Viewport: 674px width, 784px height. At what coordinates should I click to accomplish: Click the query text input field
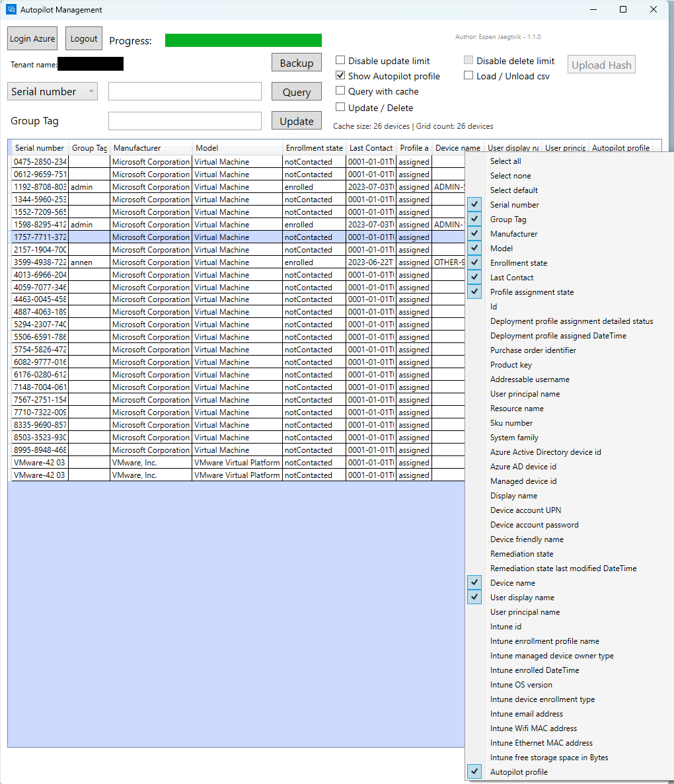click(x=185, y=91)
